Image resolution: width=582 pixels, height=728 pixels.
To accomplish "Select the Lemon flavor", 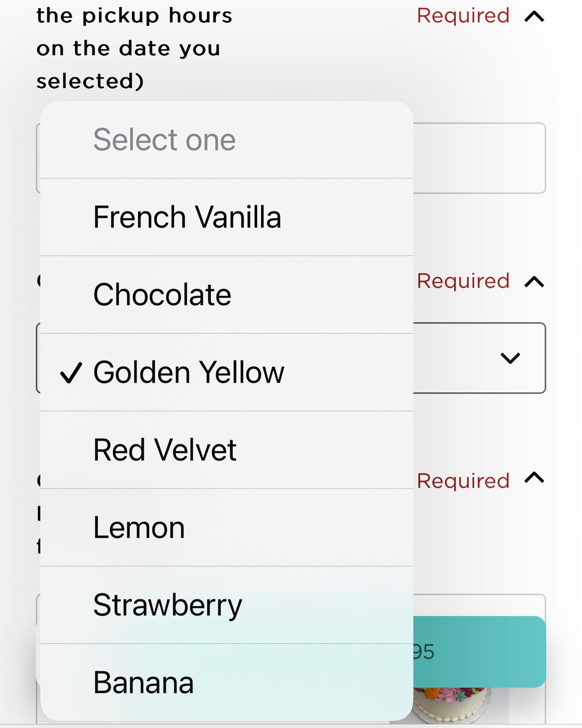I will tap(139, 528).
